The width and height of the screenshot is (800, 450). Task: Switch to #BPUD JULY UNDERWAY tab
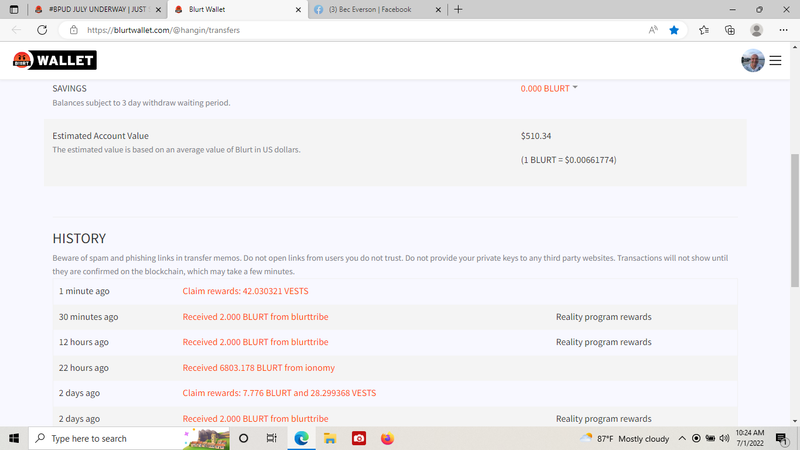(x=97, y=9)
